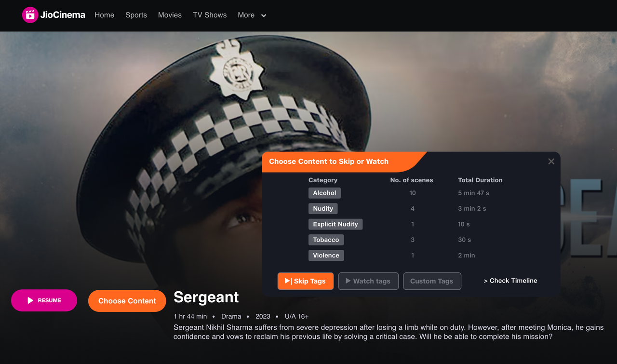Click the No. of scenes header

(412, 180)
